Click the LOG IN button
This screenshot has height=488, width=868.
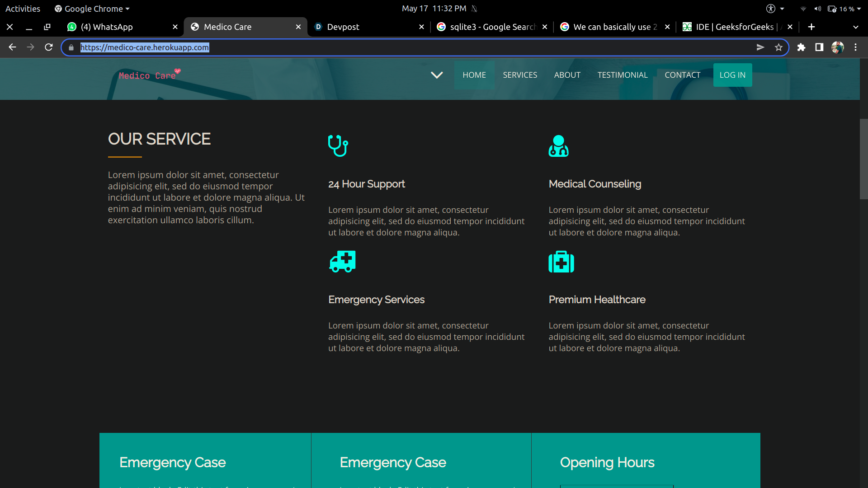point(732,75)
